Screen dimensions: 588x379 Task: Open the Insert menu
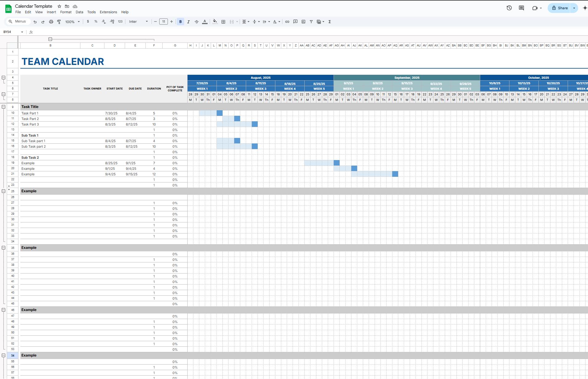(x=51, y=12)
